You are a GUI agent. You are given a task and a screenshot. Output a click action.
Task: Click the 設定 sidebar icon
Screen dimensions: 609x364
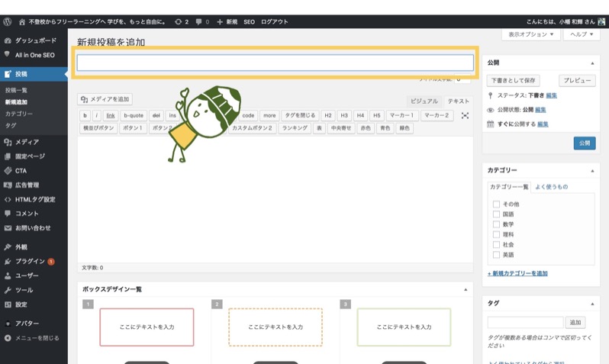click(8, 304)
